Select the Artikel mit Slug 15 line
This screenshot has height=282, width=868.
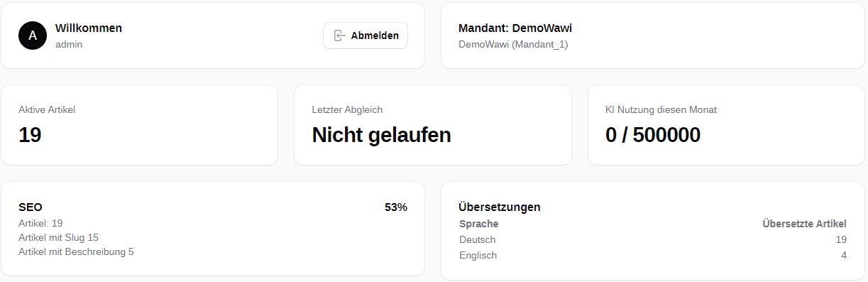(58, 237)
